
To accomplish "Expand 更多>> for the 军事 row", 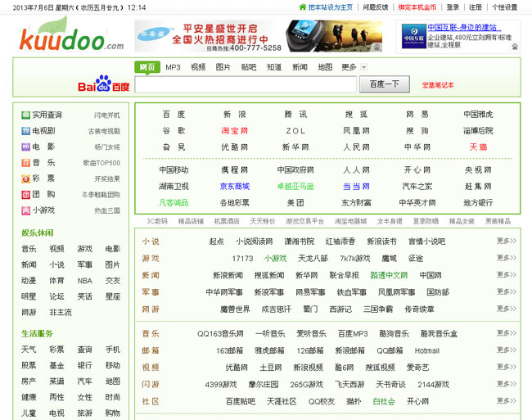I will pyautogui.click(x=506, y=291).
